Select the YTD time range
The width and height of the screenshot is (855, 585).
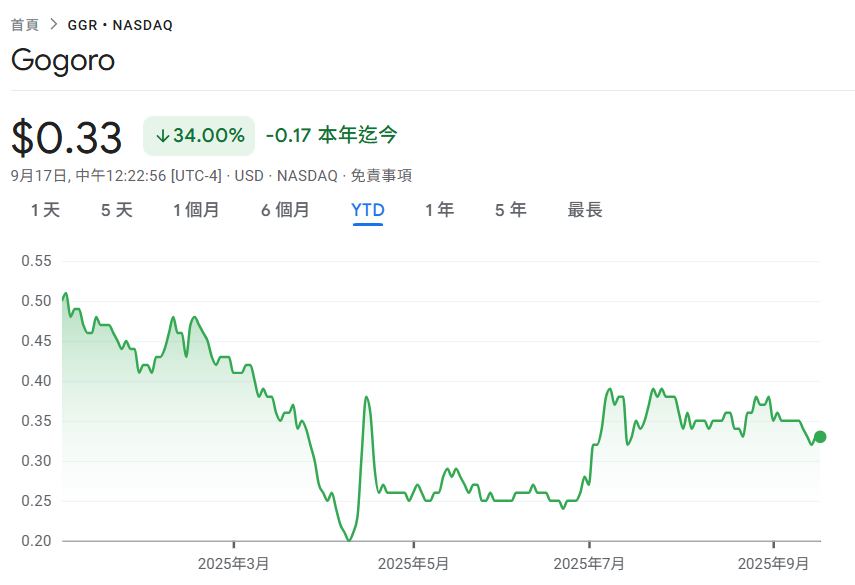(368, 210)
